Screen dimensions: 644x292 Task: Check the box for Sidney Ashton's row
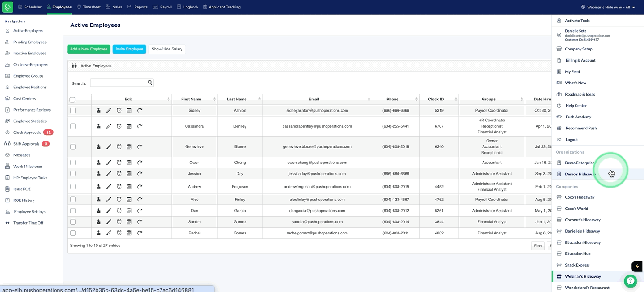coord(73,110)
